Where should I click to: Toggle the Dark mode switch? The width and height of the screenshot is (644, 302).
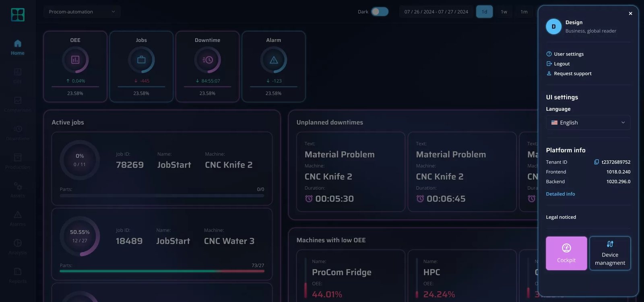(x=380, y=12)
